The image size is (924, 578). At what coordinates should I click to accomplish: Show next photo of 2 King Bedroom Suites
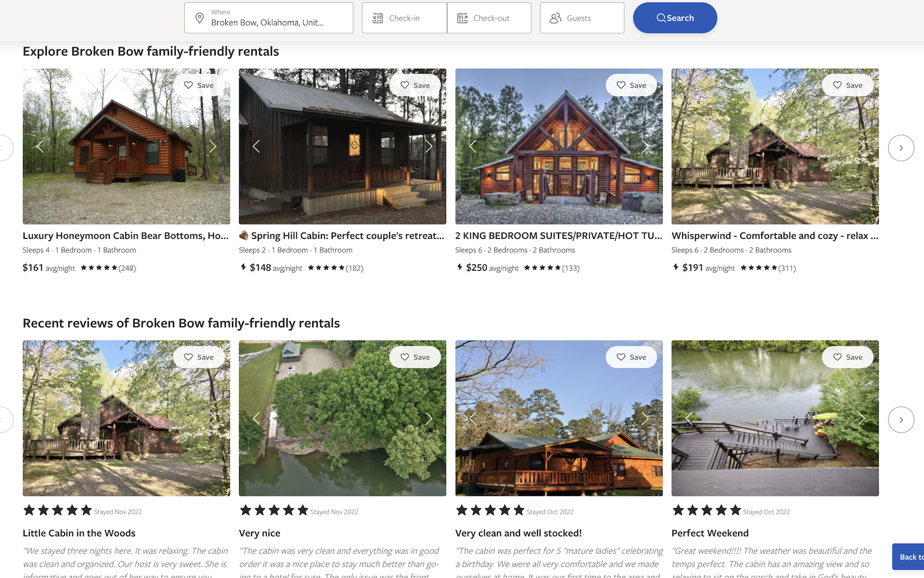(x=645, y=146)
